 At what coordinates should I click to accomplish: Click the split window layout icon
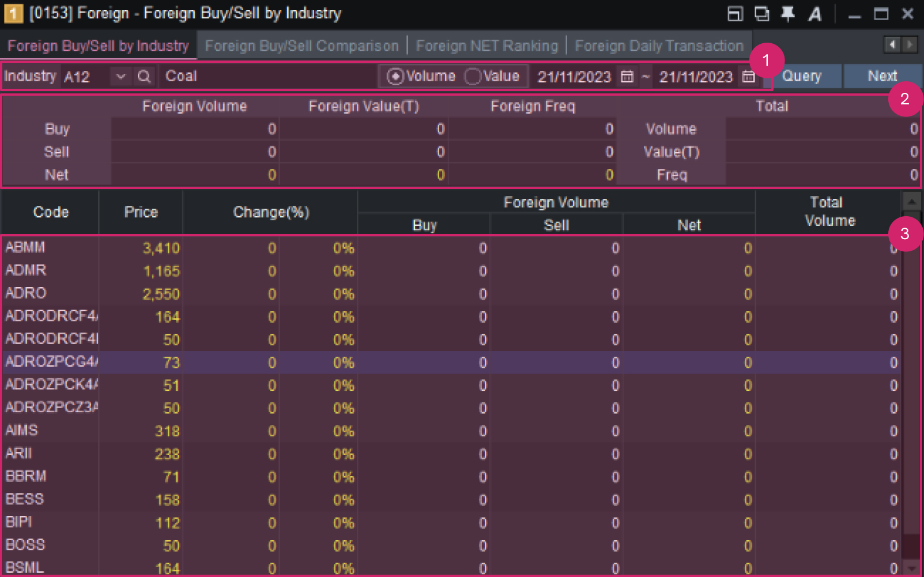[x=735, y=13]
